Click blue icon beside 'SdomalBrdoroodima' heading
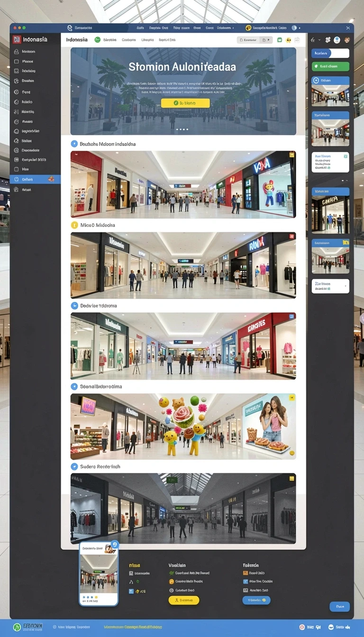This screenshot has height=637, width=364. 74,386
